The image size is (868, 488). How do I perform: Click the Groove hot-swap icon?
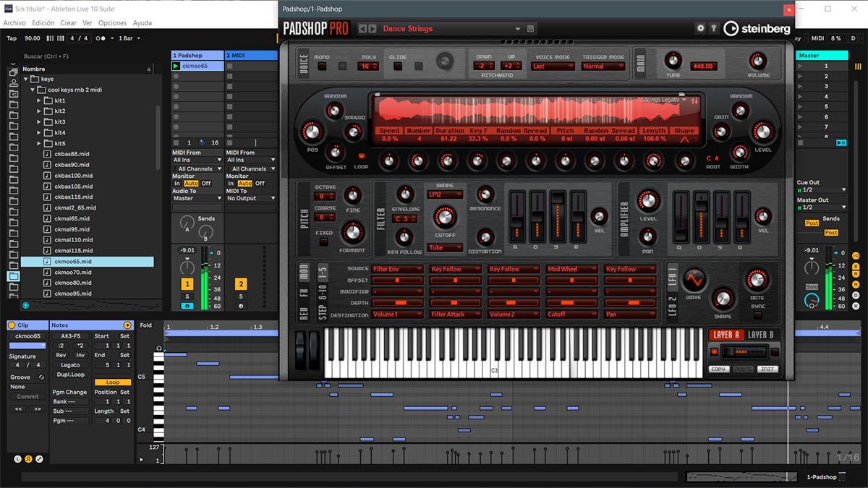click(41, 377)
